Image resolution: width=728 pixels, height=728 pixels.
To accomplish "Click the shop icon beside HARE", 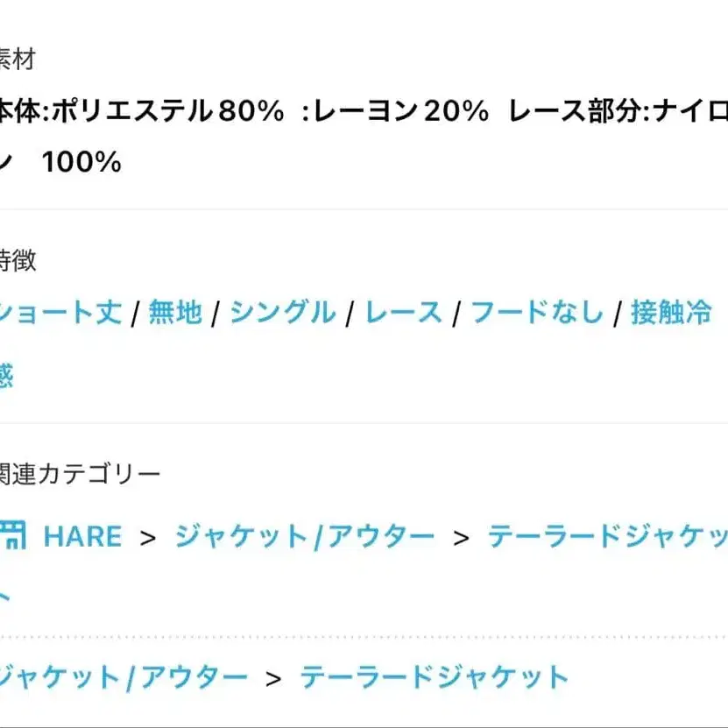I will click(12, 535).
